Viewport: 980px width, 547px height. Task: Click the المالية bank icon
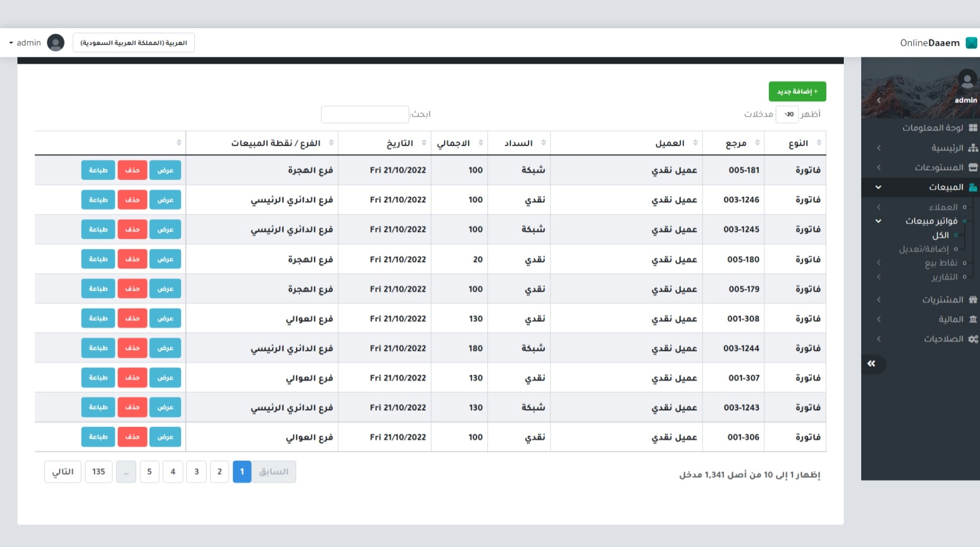coord(973,319)
